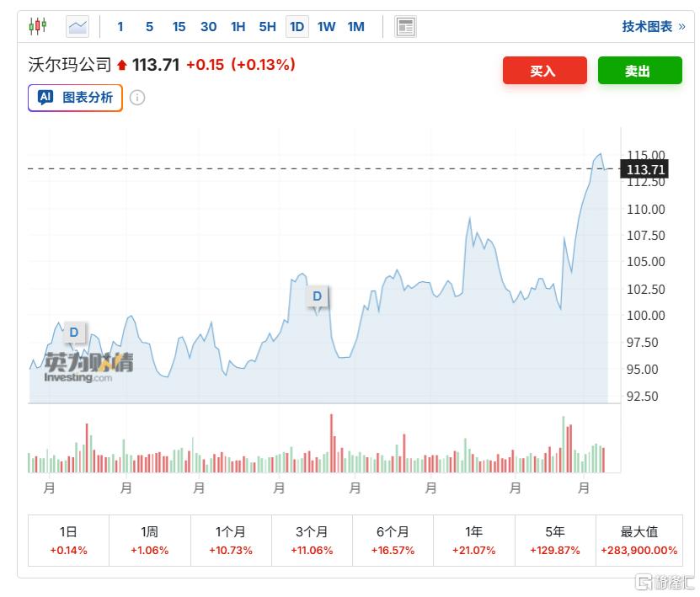The height and width of the screenshot is (597, 700).
Task: Click the info circle icon beside 图表分析
Action: pyautogui.click(x=137, y=98)
